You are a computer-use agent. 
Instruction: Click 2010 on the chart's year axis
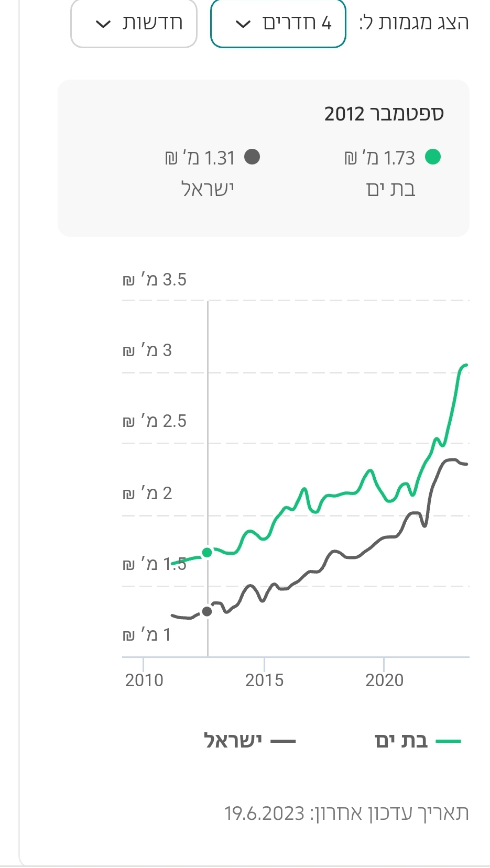[144, 680]
